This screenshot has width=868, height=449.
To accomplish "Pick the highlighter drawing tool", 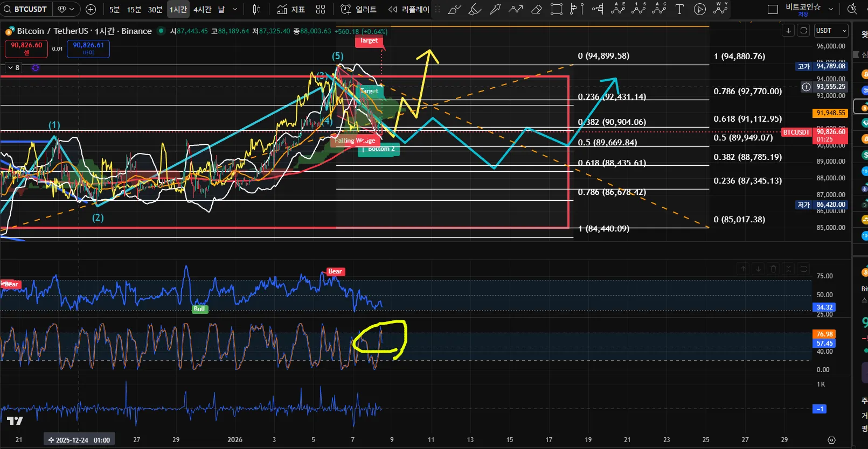I will pos(475,9).
